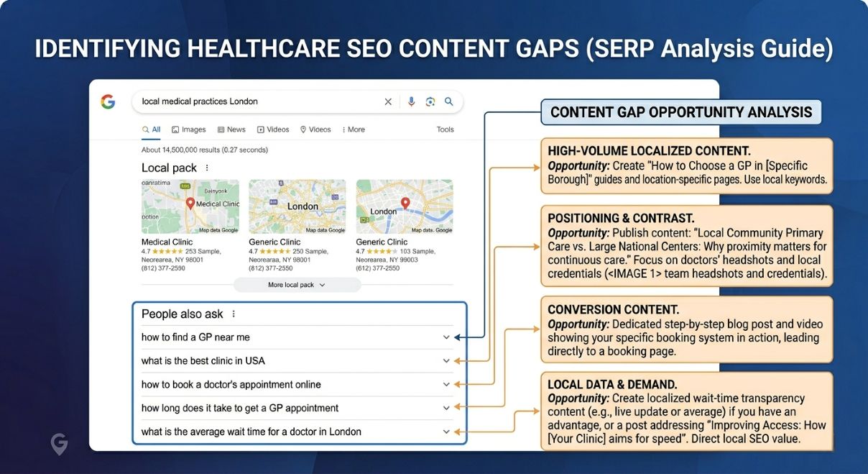Screen dimensions: 868x474
Task: Click the search box with London query
Action: click(297, 101)
